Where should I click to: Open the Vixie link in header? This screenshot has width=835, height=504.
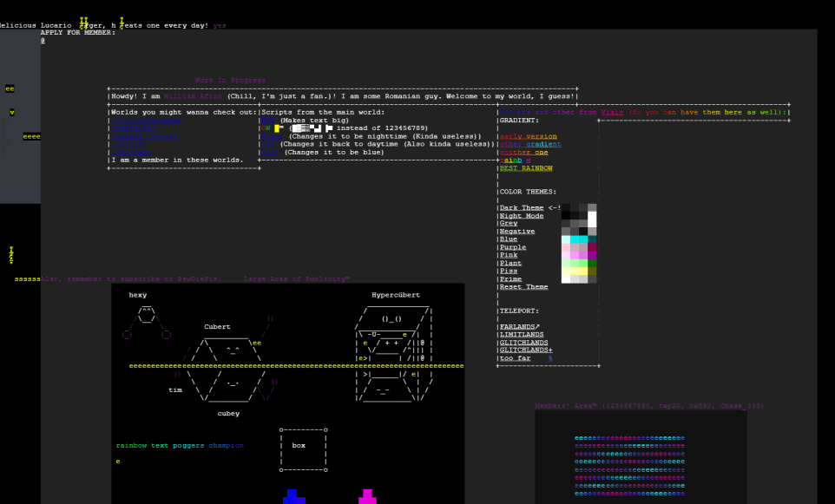613,112
